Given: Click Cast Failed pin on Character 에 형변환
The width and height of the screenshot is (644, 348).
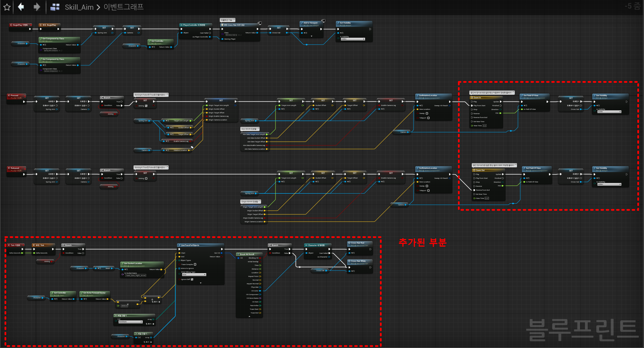Looking at the screenshot, I should click(329, 253).
